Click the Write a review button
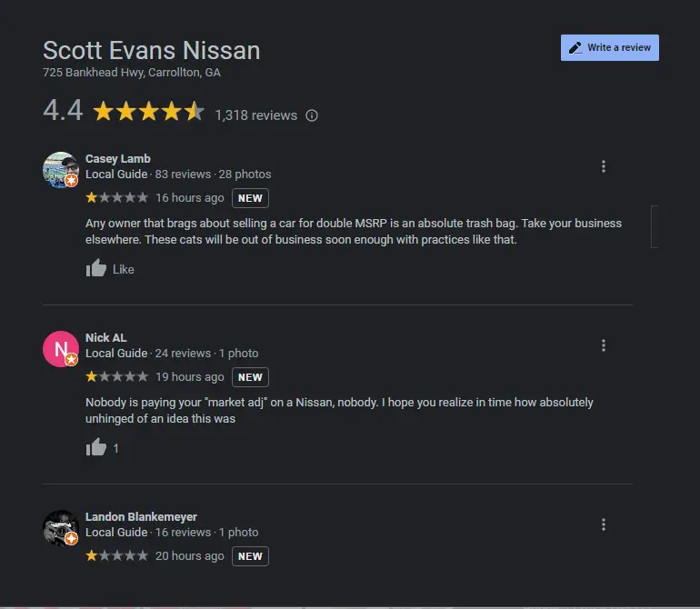 tap(609, 47)
